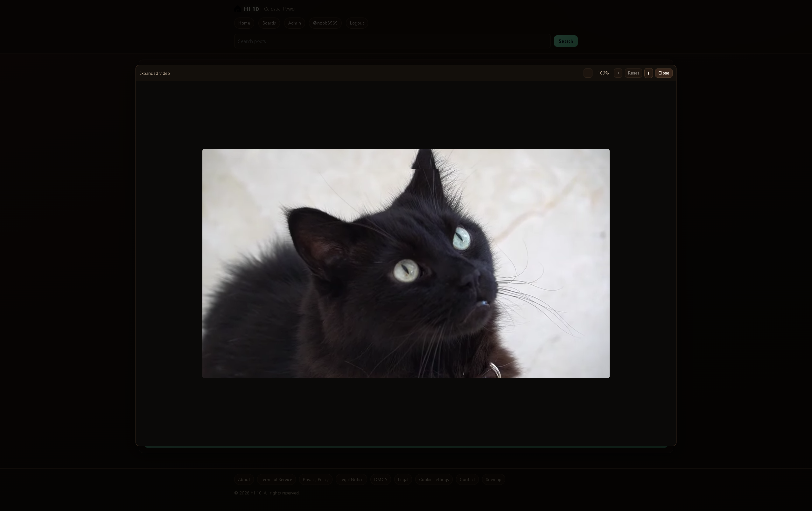Open the DMCA page
The image size is (812, 511).
coord(380,479)
